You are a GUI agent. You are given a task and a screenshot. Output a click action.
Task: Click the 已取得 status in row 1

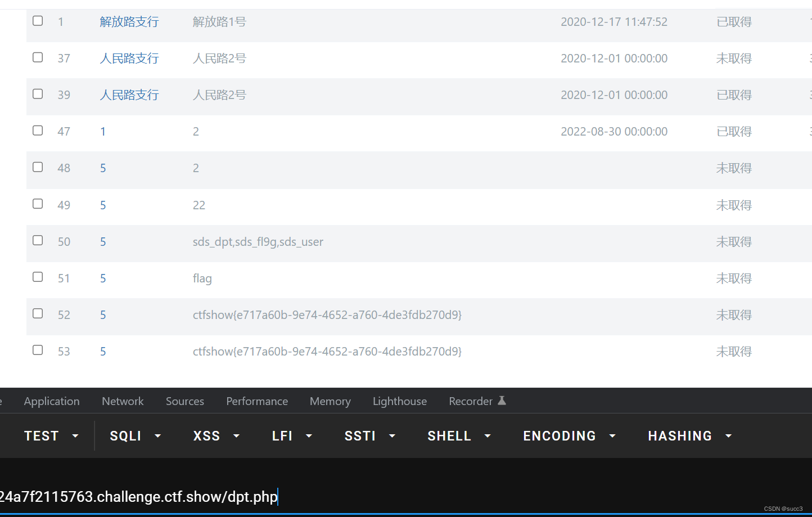[x=734, y=22]
